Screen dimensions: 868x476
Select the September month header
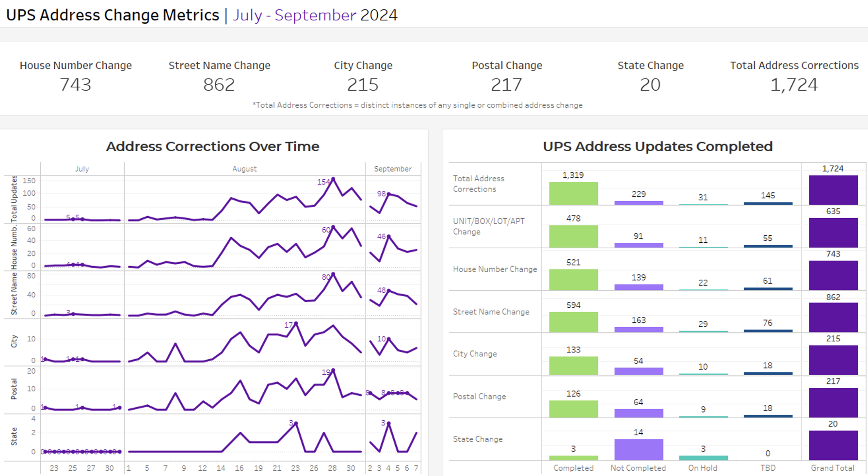[x=393, y=169]
